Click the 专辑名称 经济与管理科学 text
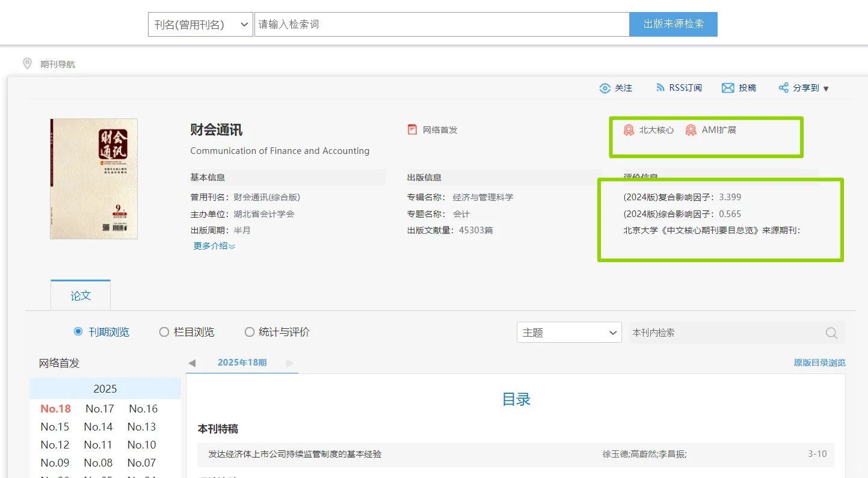This screenshot has height=478, width=868. pyautogui.click(x=460, y=197)
